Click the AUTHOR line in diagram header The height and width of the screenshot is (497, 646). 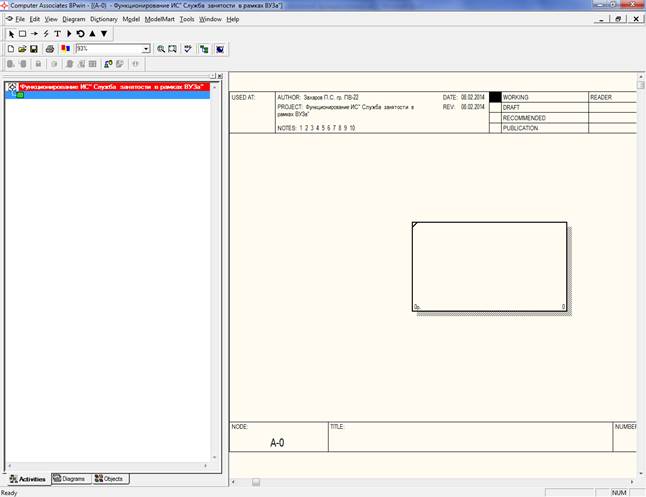318,97
